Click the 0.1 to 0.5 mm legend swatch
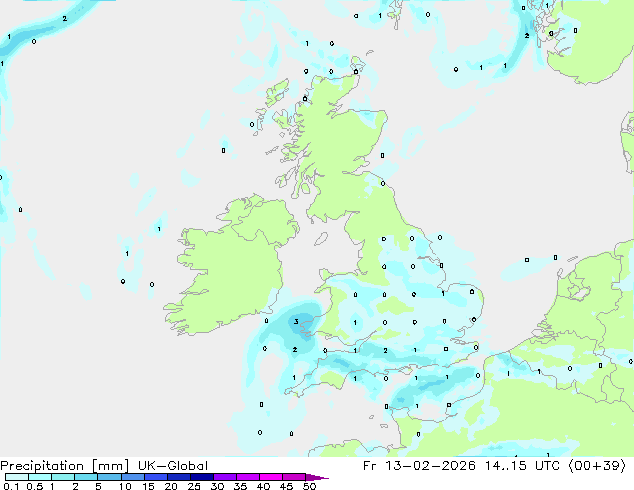Image resolution: width=634 pixels, height=490 pixels. click(x=17, y=477)
